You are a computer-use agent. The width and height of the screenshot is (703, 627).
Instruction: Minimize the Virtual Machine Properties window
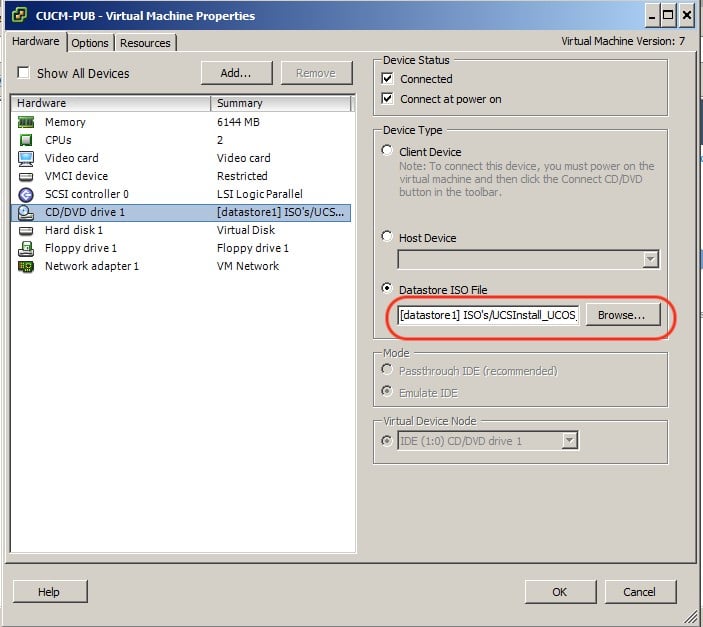click(652, 15)
